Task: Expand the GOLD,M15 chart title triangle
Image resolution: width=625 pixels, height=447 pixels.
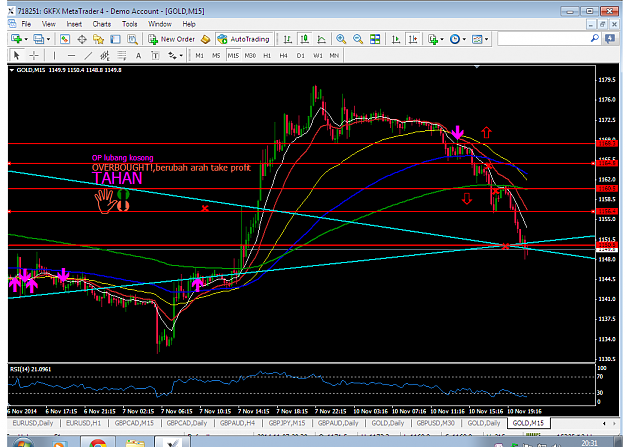Action: point(12,70)
